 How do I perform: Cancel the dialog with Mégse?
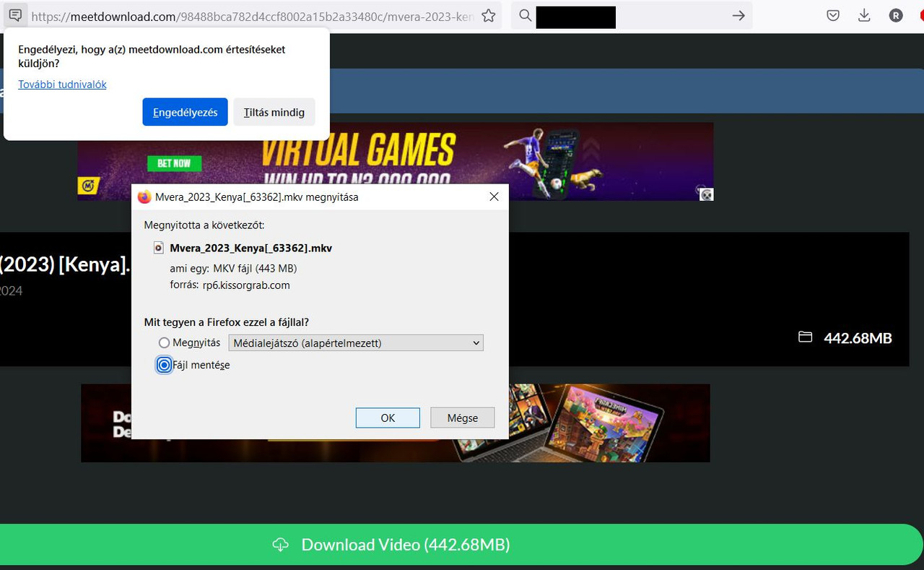pos(463,418)
